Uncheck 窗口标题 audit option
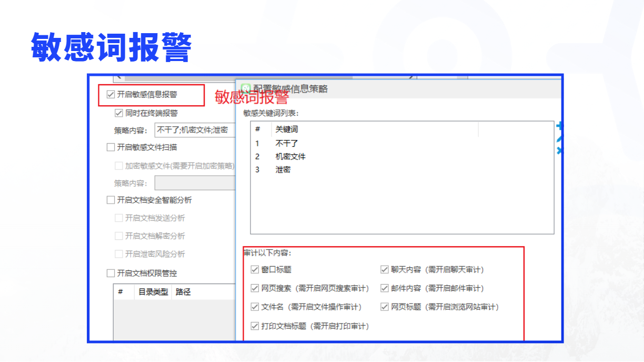This screenshot has height=362, width=644. (x=255, y=269)
